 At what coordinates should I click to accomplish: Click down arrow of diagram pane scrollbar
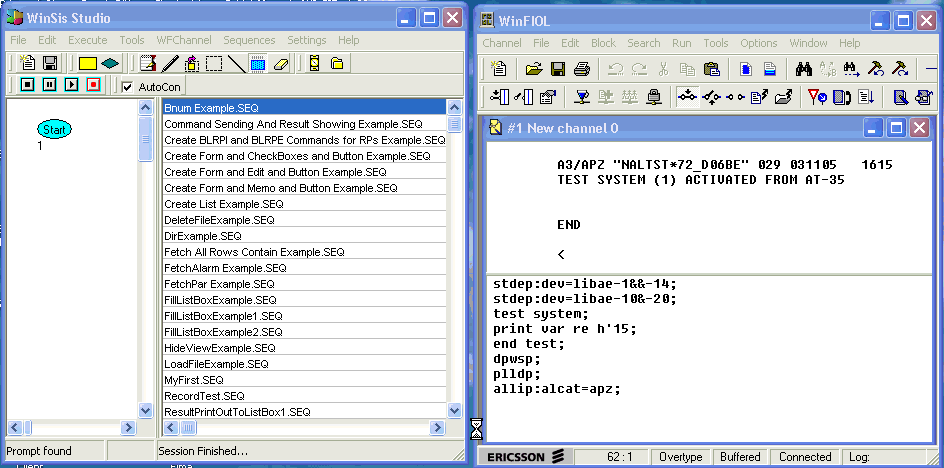(146, 411)
